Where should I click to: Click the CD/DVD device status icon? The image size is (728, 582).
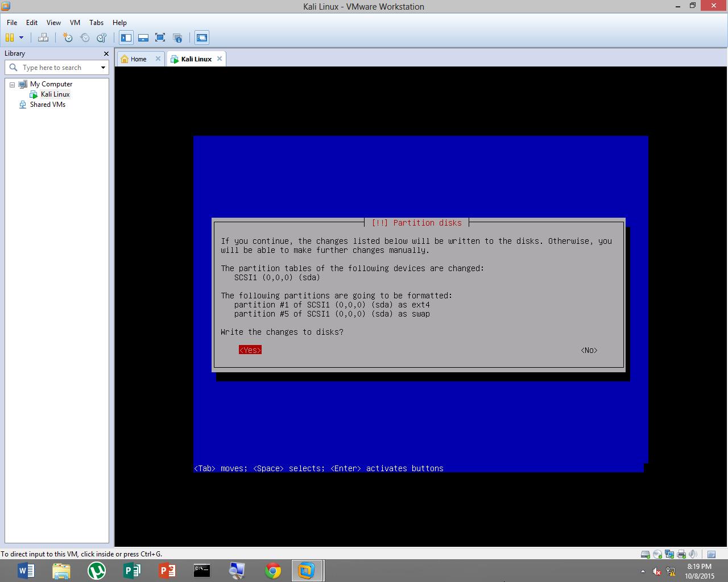[657, 554]
